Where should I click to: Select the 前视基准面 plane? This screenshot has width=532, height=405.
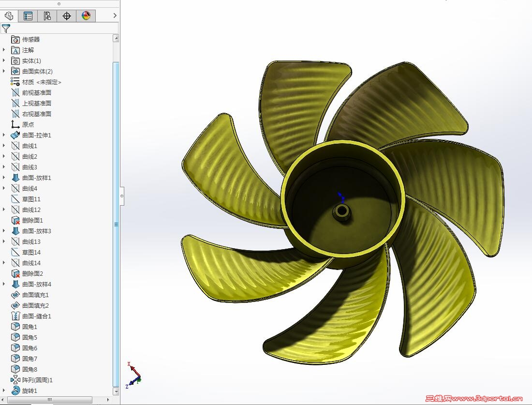point(36,93)
